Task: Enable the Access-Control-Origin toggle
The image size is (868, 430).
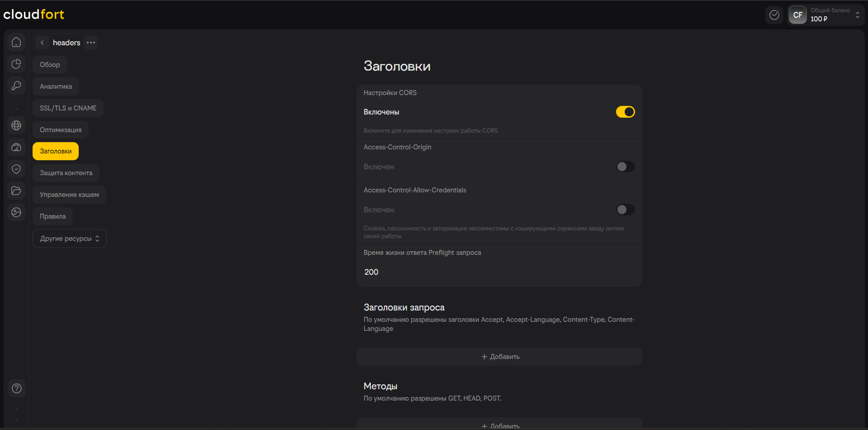Action: coord(625,167)
